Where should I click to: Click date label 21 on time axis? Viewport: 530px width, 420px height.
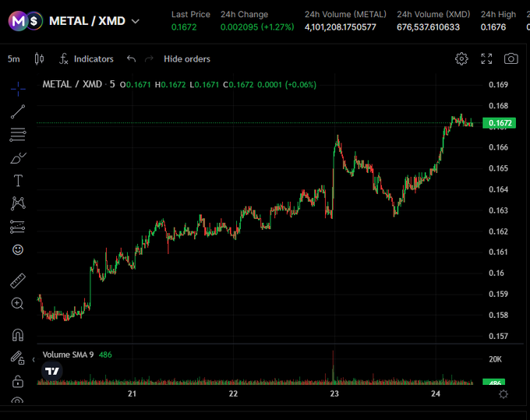[132, 394]
